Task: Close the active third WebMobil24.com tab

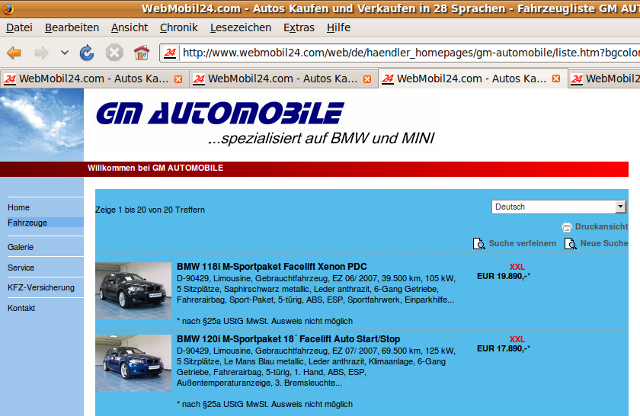Action: 556,79
